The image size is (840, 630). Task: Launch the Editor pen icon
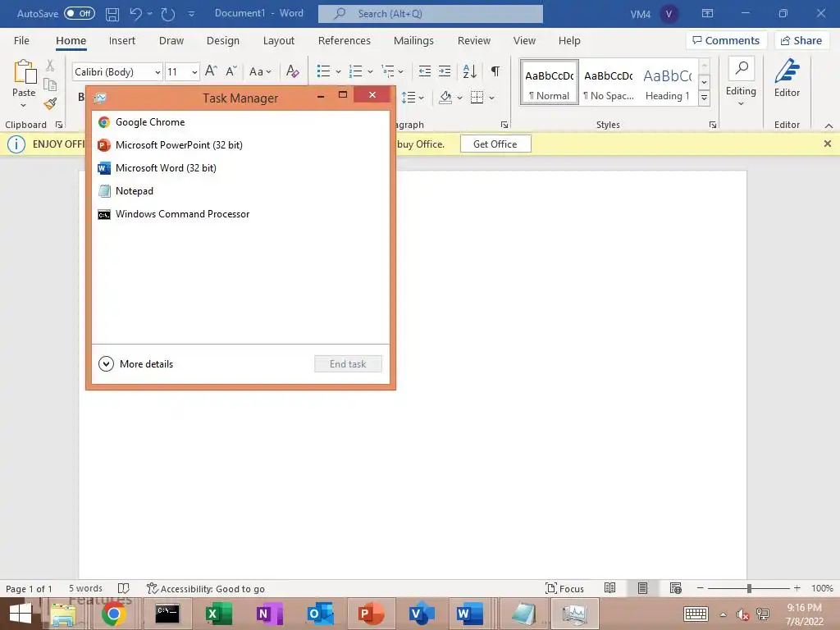(787, 71)
